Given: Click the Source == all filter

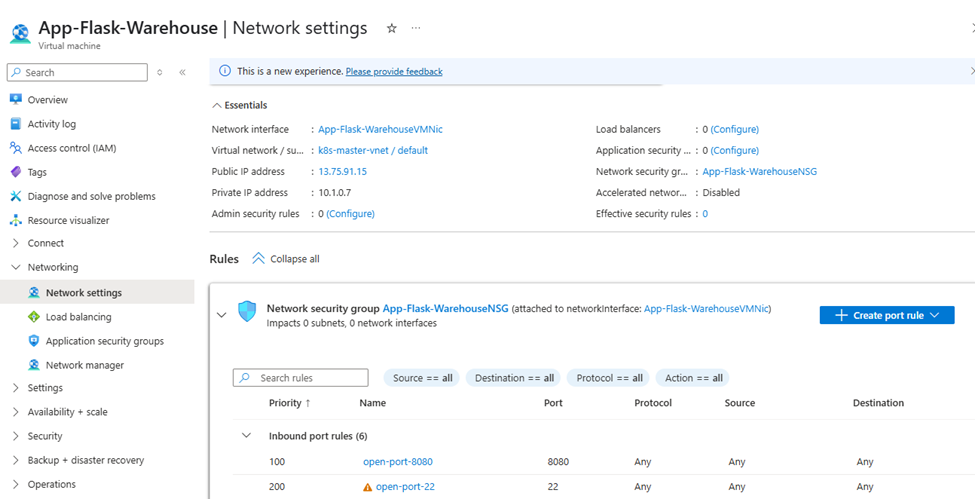Looking at the screenshot, I should 422,378.
